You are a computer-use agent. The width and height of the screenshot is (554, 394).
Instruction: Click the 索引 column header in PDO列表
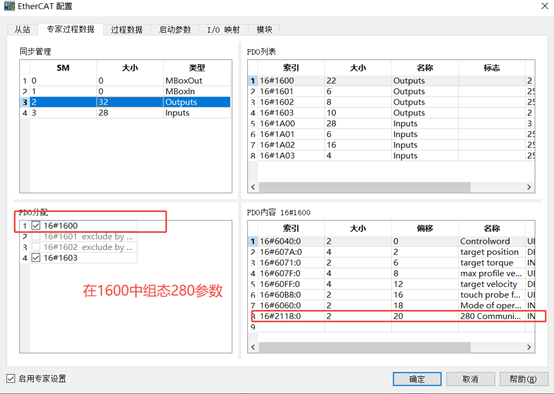(x=291, y=68)
